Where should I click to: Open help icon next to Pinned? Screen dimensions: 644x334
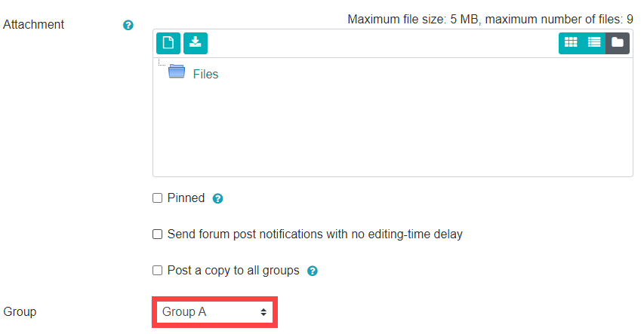tap(217, 198)
